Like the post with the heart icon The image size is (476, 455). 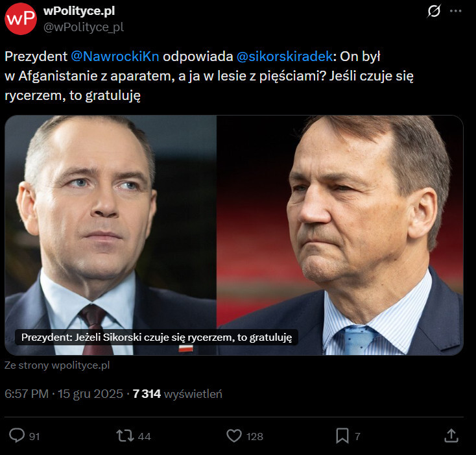coord(234,436)
